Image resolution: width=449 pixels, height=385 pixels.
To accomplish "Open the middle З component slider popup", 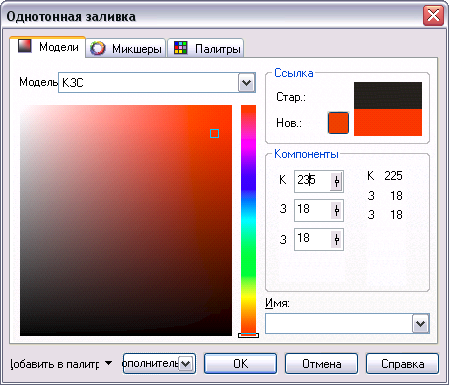I will pyautogui.click(x=336, y=210).
